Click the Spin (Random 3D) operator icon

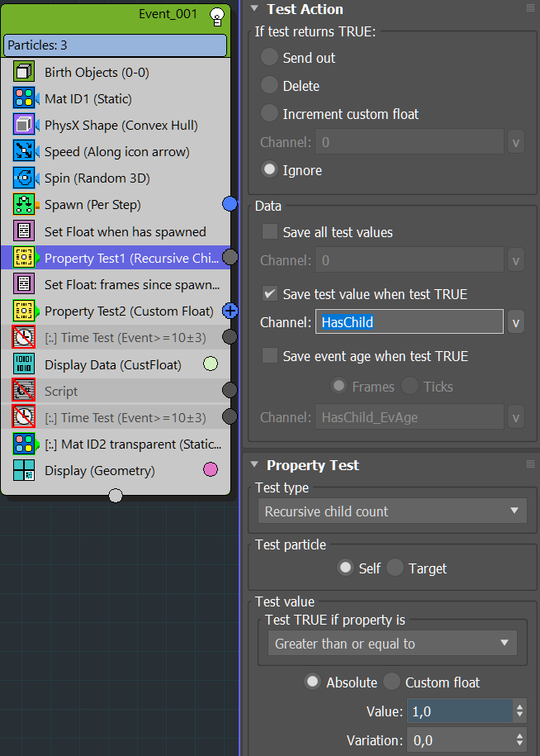[x=24, y=178]
